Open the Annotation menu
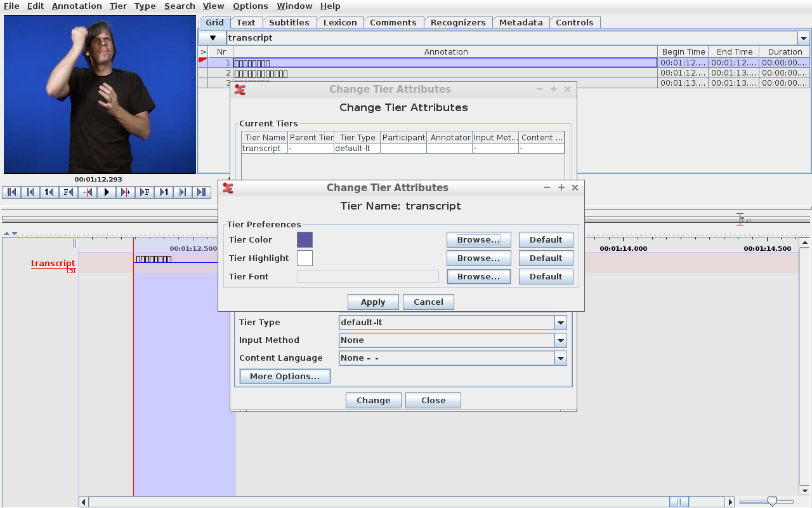This screenshot has width=812, height=508. 77,6
